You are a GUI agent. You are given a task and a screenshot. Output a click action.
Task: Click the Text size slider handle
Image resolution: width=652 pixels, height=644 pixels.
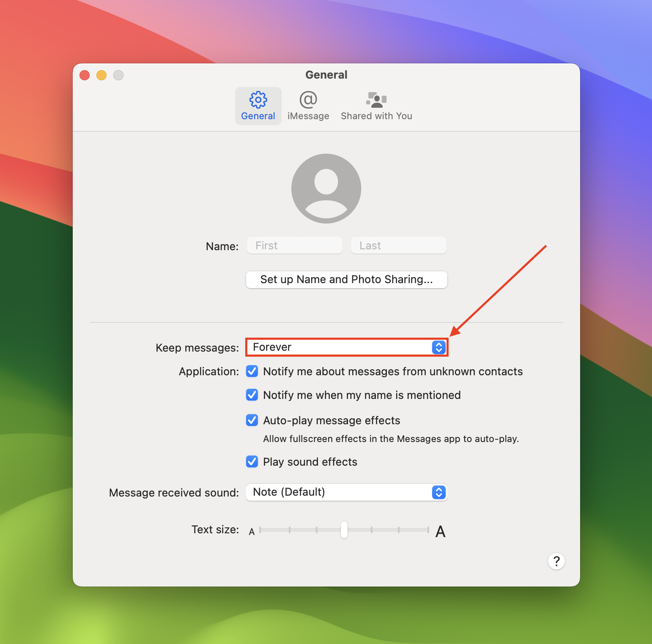coord(344,530)
